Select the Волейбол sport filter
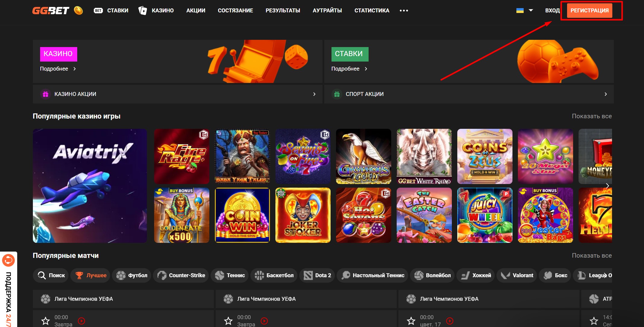This screenshot has width=644, height=327. coord(433,275)
